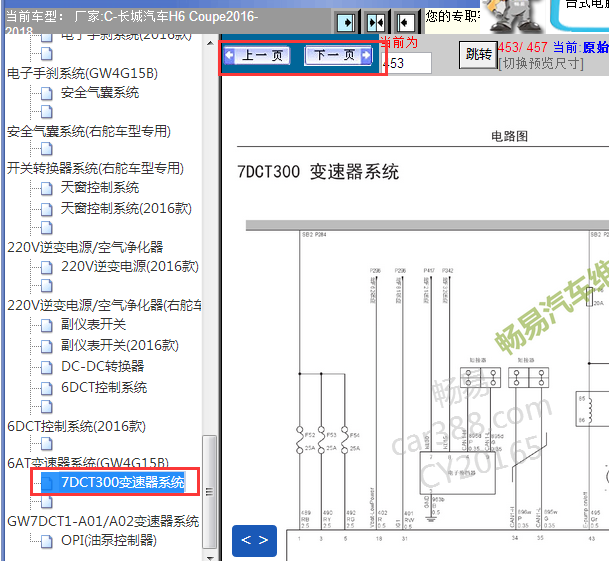The width and height of the screenshot is (609, 561).
Task: Click document icon beside 天窗控制系统(2016款)
Action: point(47,209)
